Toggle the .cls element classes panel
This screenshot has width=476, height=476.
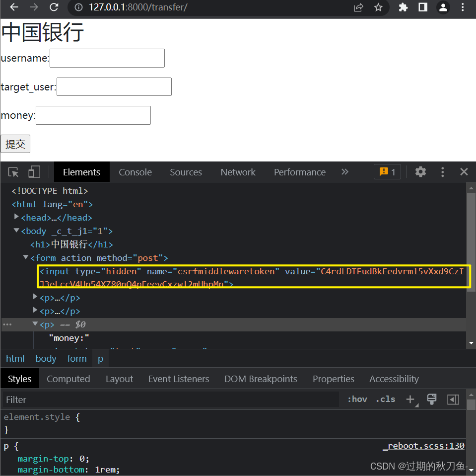click(386, 399)
